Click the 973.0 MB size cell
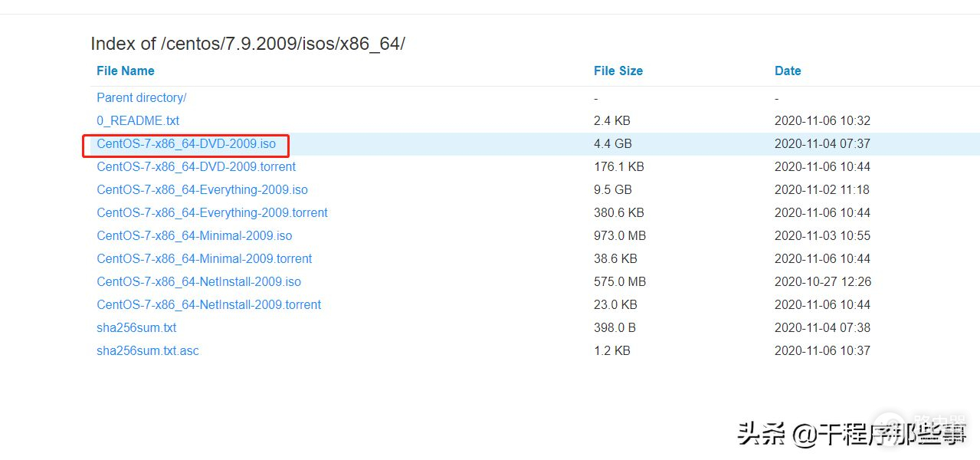 [x=620, y=235]
